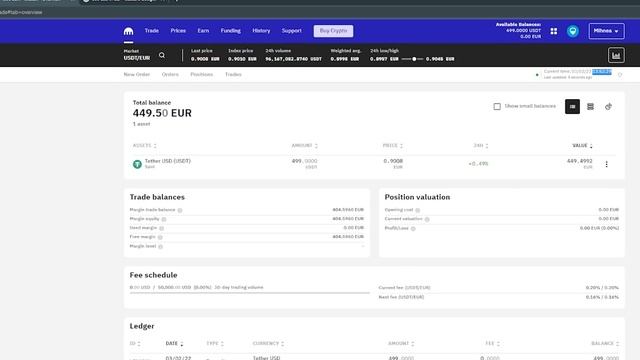This screenshot has height=360, width=640.
Task: Click info icon beside Current valuation
Action: click(x=427, y=219)
